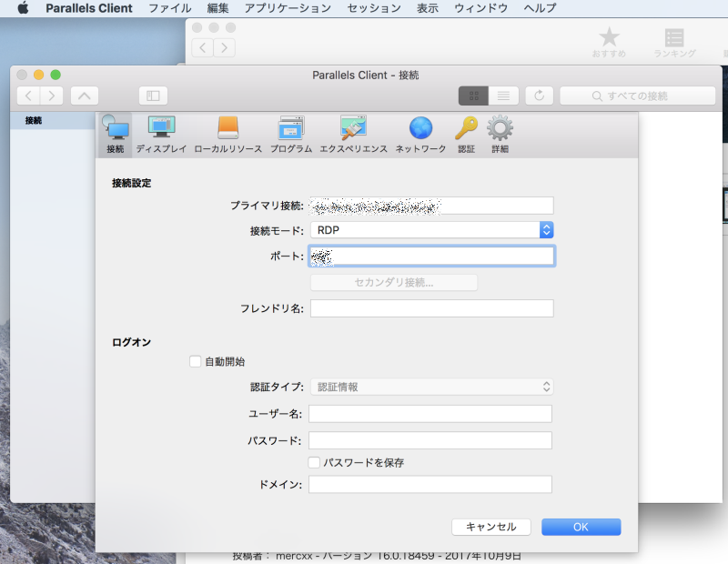Click the refresh connections toolbar button
The image size is (728, 564).
click(x=539, y=96)
